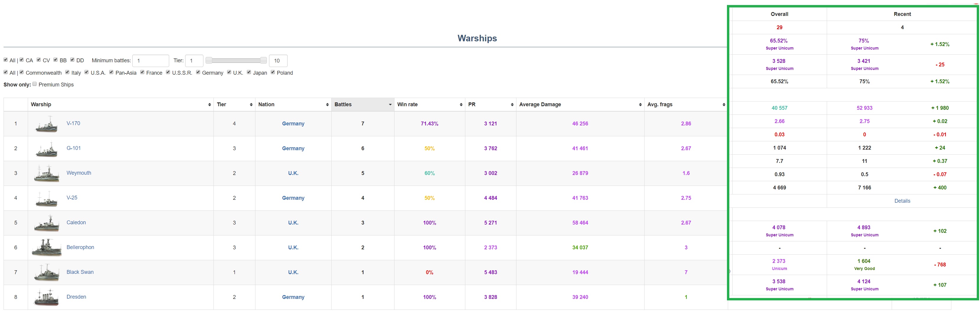Focus the Minimum battles input field

(151, 61)
